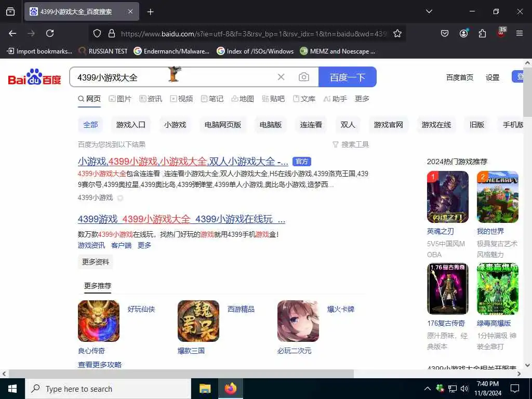Open 搜索工具 search tools filter

(x=351, y=144)
